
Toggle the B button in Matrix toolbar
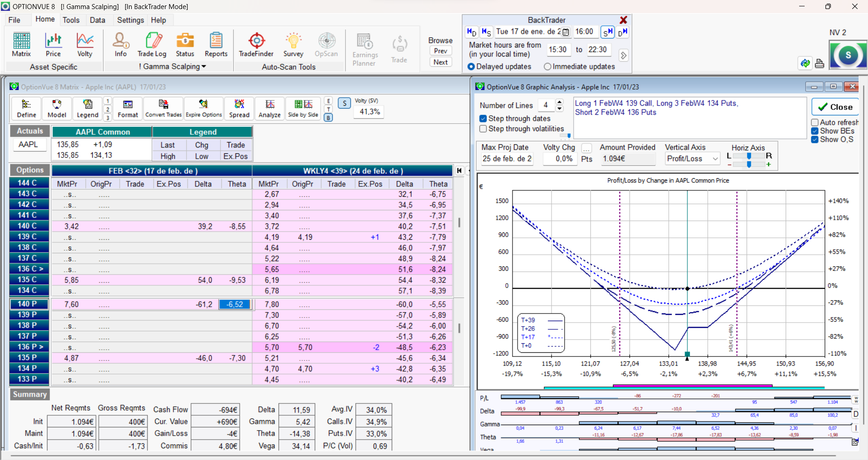coord(328,118)
